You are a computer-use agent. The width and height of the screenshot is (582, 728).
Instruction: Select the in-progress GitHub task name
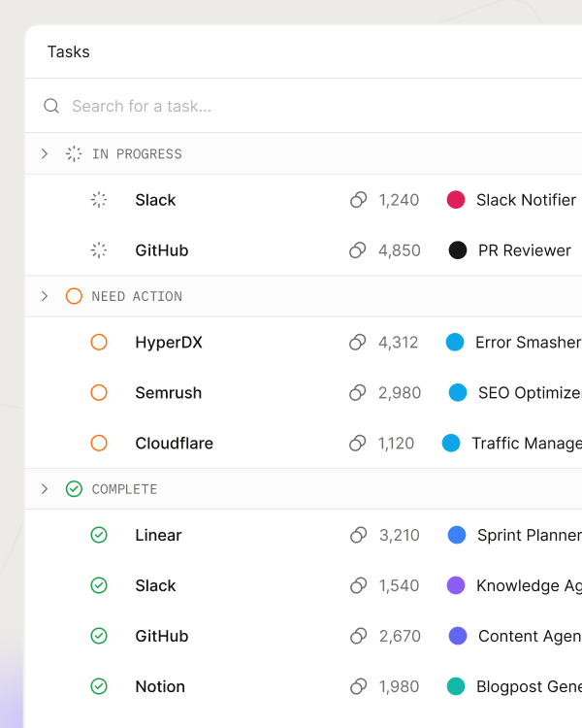[x=162, y=250]
